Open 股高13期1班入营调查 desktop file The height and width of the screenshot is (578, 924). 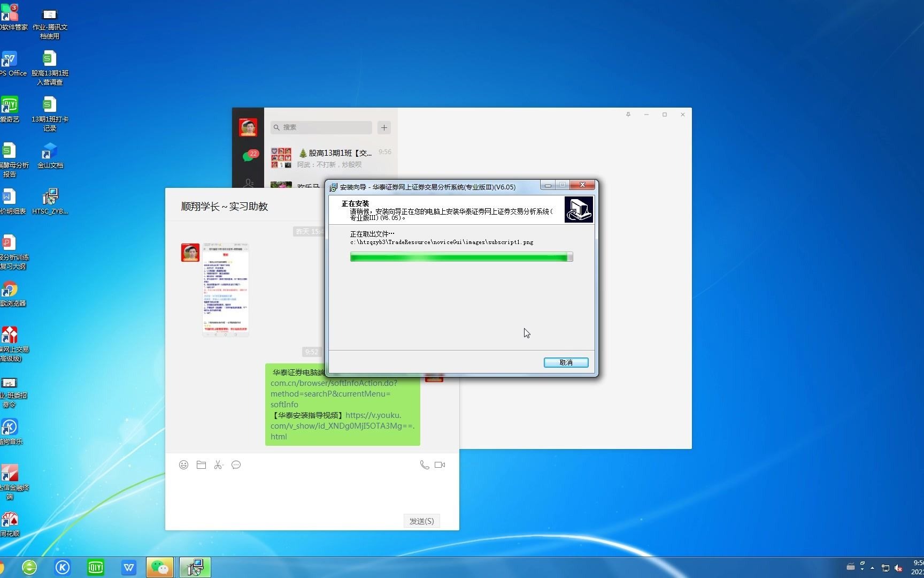coord(50,69)
